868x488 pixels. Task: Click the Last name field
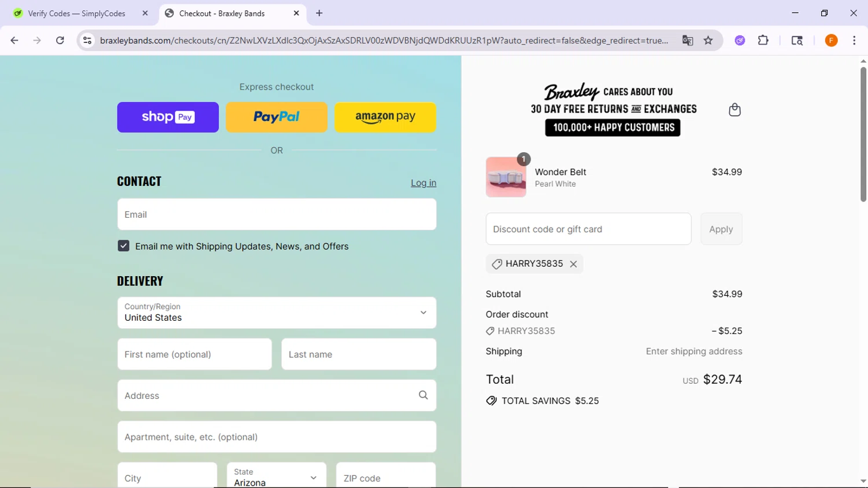tap(359, 354)
